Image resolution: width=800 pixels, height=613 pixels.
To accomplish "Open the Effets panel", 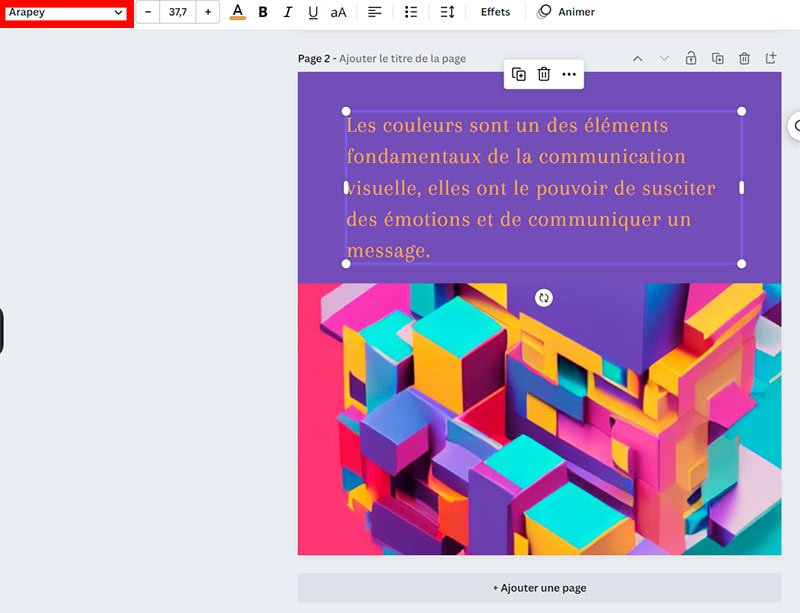I will pyautogui.click(x=495, y=12).
